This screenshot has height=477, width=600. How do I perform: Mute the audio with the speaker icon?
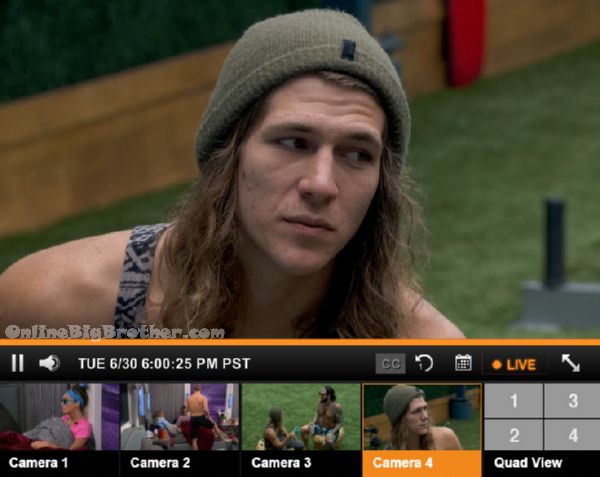point(49,363)
